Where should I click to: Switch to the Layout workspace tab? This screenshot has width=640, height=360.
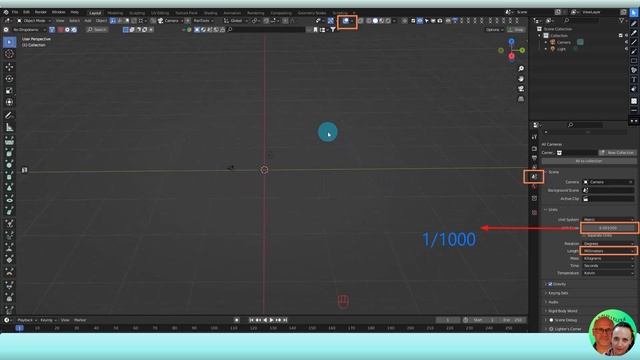pos(95,13)
